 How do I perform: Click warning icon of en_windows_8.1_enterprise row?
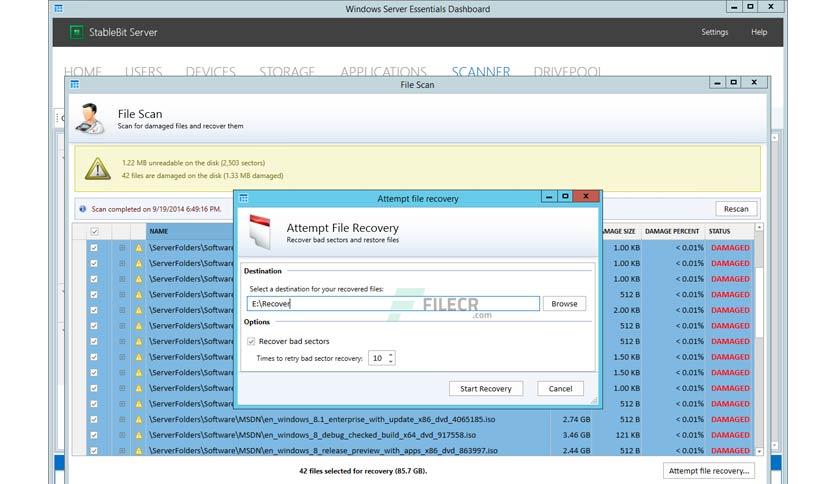139,420
